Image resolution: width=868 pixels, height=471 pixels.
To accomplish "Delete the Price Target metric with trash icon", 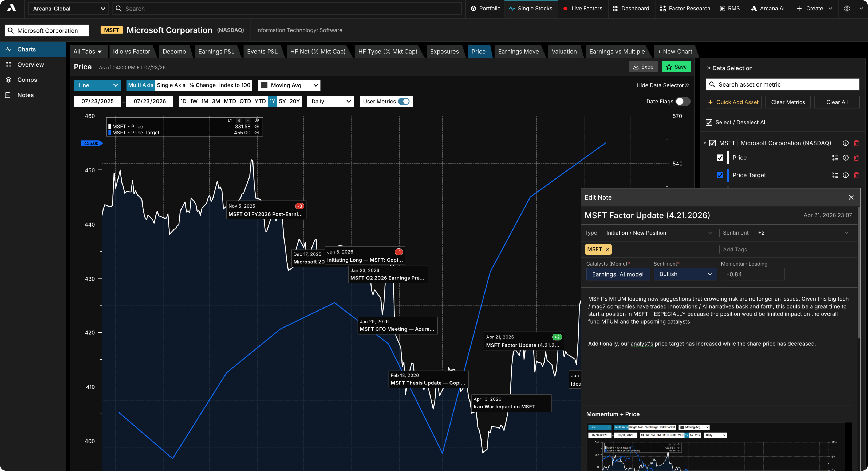I will click(x=856, y=175).
